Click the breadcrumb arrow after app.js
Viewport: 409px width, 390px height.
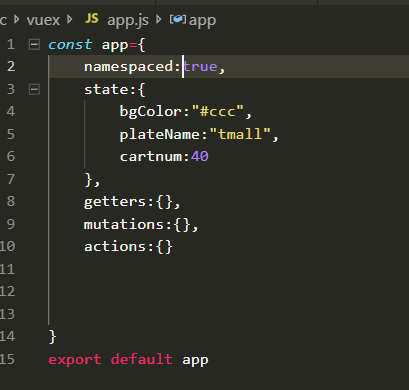click(159, 19)
